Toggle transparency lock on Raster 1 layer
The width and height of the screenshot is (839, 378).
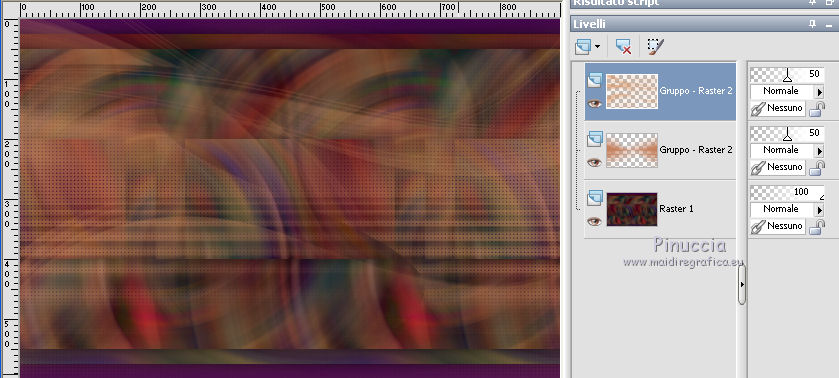pos(817,227)
